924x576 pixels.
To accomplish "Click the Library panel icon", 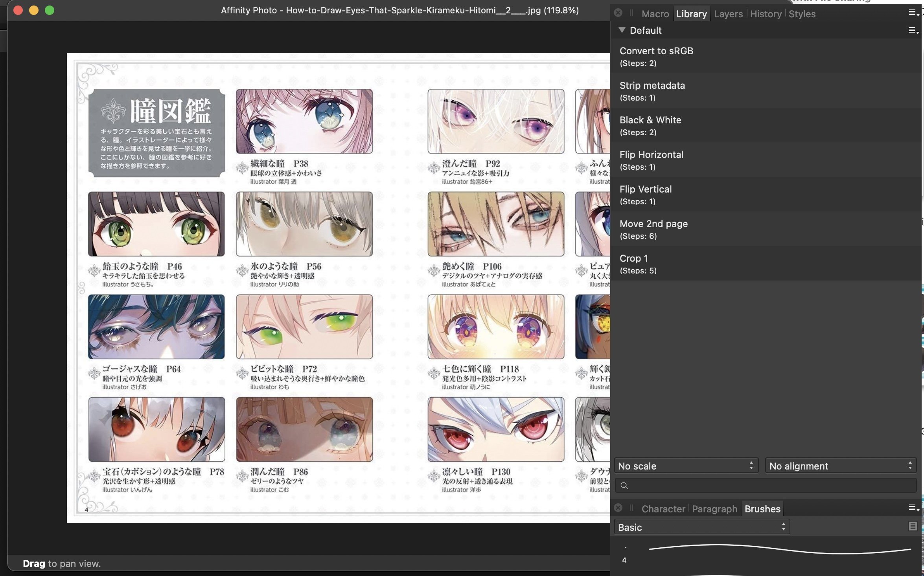I will tap(691, 13).
